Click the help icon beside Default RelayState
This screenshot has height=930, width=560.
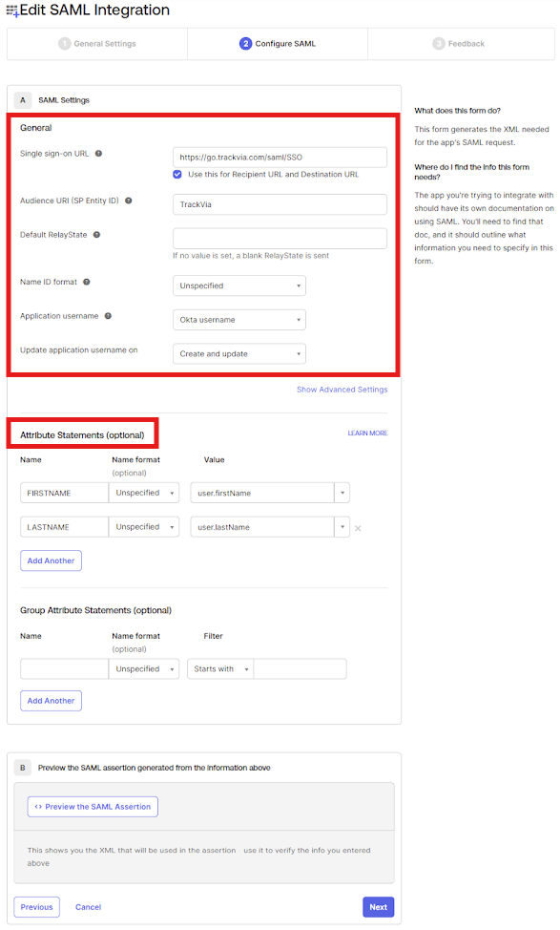(96, 235)
